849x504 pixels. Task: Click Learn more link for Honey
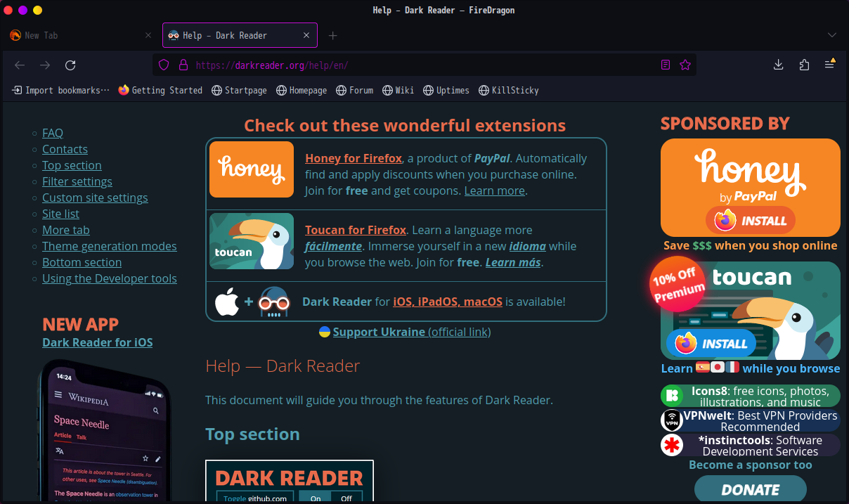point(495,190)
